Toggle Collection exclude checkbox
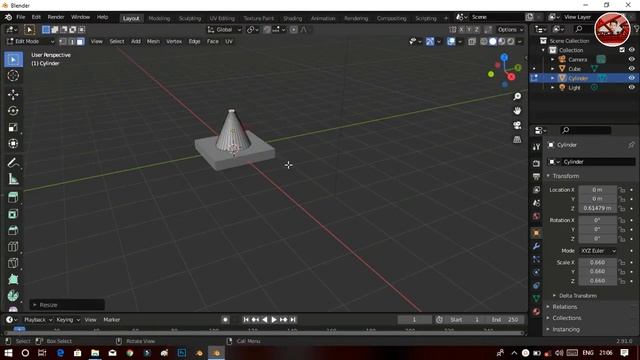 pyautogui.click(x=622, y=50)
